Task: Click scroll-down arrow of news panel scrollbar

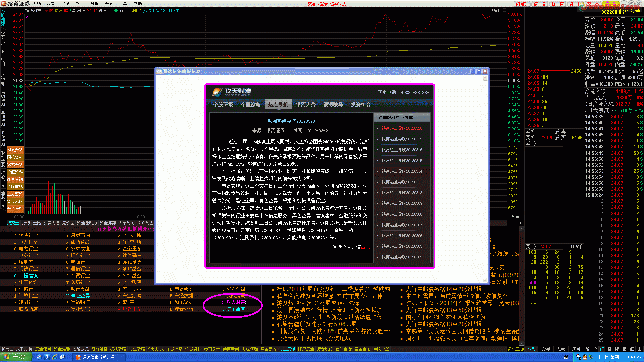Action: pos(521,343)
